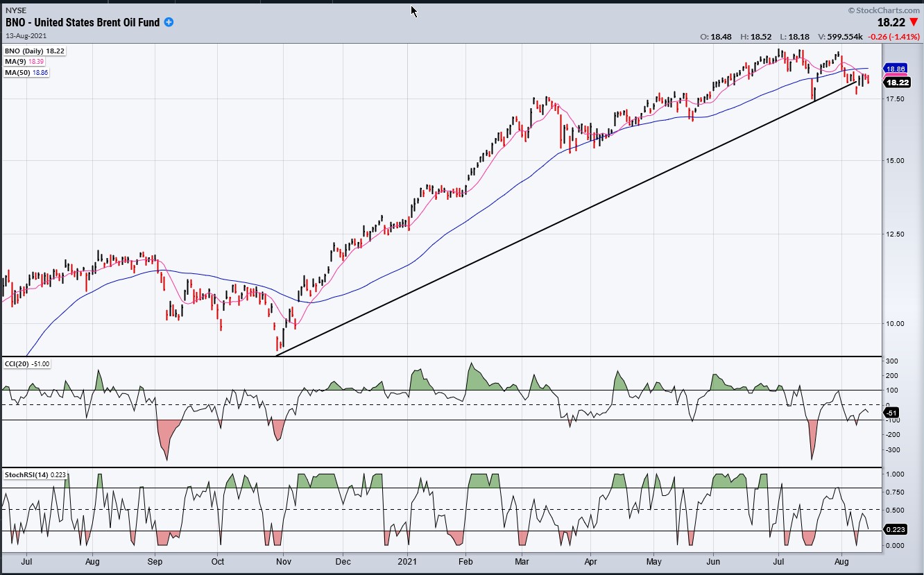Click the BNO fund title text

tap(83, 22)
